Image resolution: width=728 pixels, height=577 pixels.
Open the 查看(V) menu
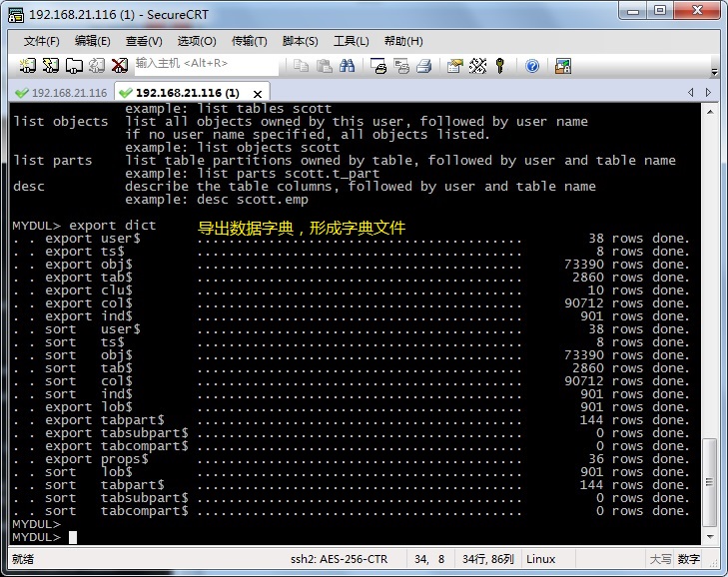click(x=144, y=41)
